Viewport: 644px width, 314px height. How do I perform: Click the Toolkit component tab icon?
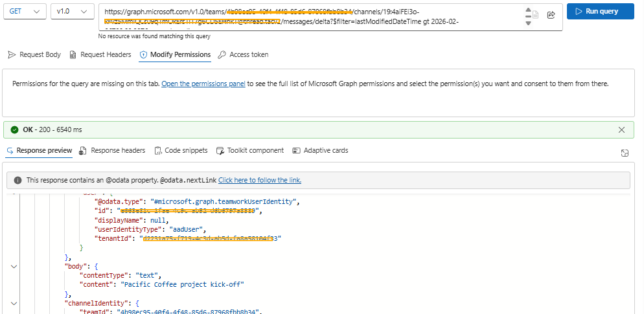click(220, 151)
